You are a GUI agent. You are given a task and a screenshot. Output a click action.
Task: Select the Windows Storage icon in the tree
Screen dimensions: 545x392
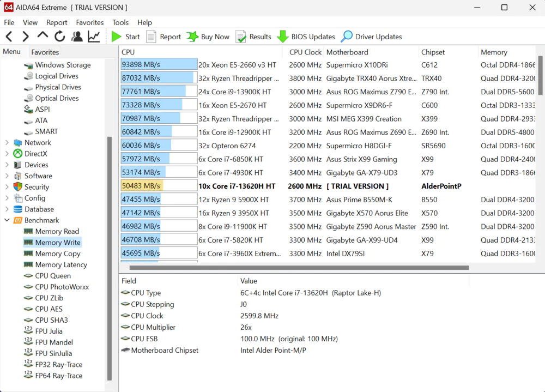click(x=29, y=65)
